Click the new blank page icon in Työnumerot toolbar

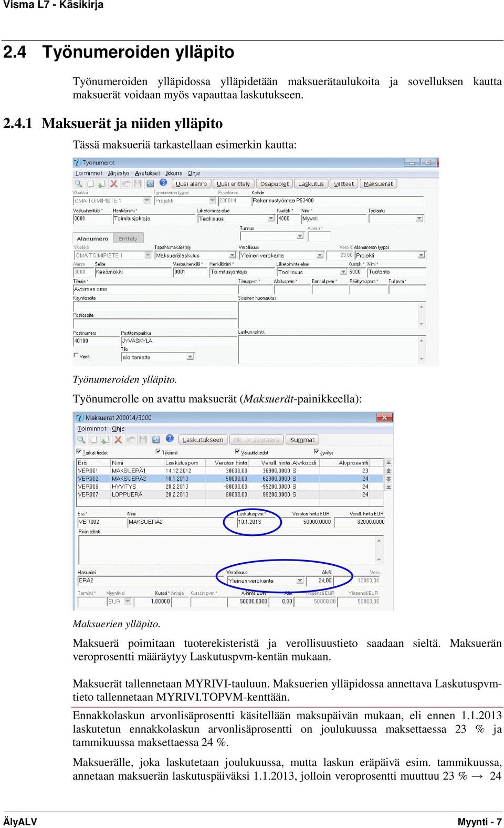point(90,183)
